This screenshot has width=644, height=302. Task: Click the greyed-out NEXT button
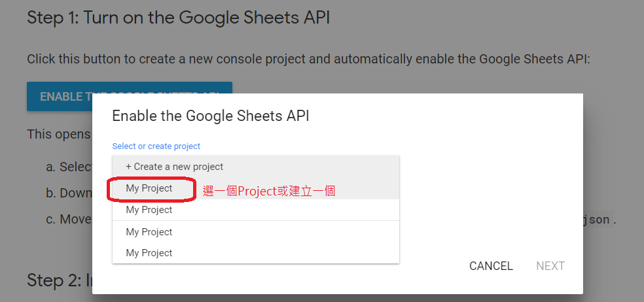click(x=550, y=266)
